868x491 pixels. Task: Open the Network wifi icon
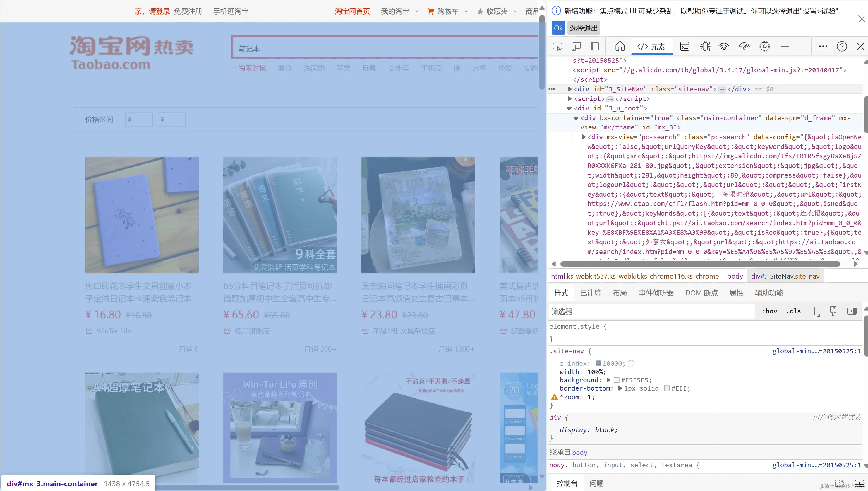tap(724, 47)
